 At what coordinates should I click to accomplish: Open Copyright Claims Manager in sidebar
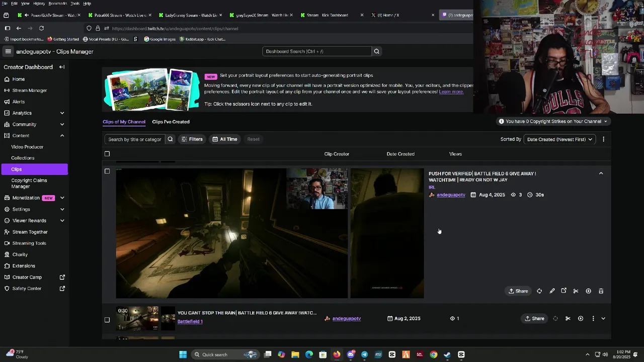29,184
